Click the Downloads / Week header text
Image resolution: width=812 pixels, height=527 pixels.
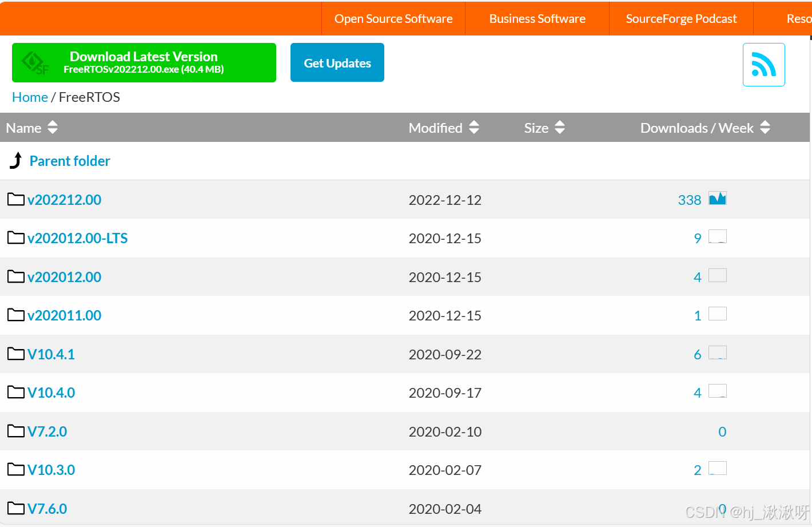pos(697,128)
